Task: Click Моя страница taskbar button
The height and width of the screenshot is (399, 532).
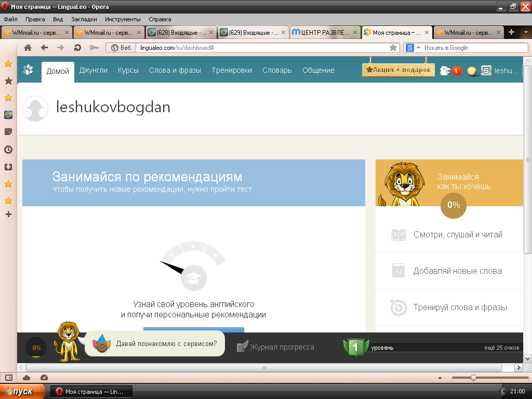Action: (x=91, y=392)
